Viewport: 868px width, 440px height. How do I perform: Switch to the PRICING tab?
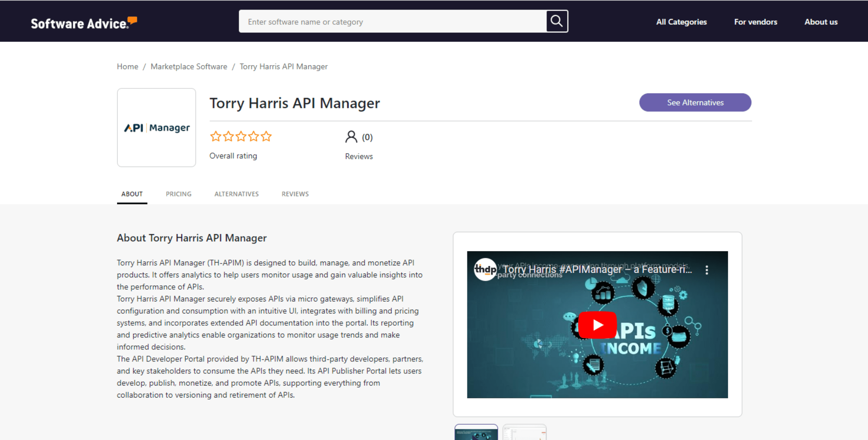[x=178, y=194]
